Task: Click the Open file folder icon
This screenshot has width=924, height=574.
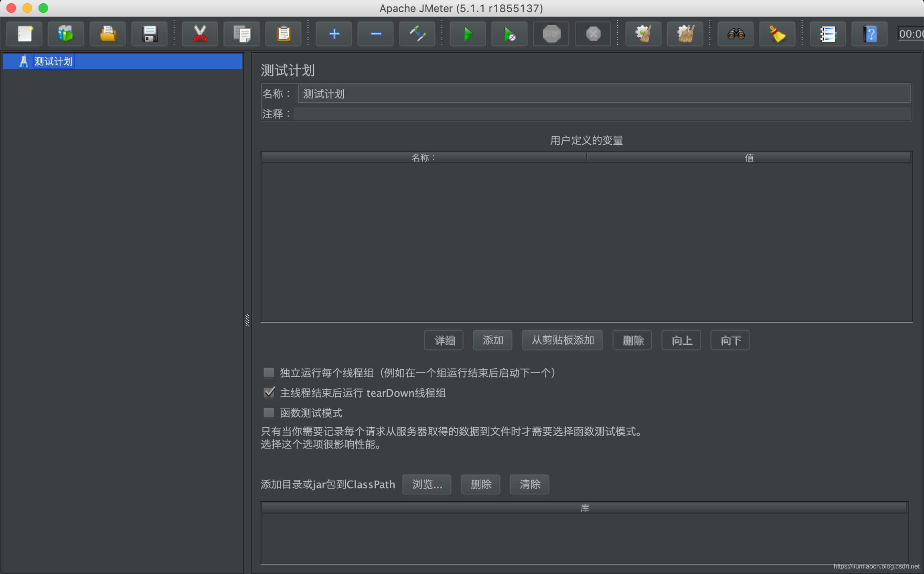Action: click(107, 34)
